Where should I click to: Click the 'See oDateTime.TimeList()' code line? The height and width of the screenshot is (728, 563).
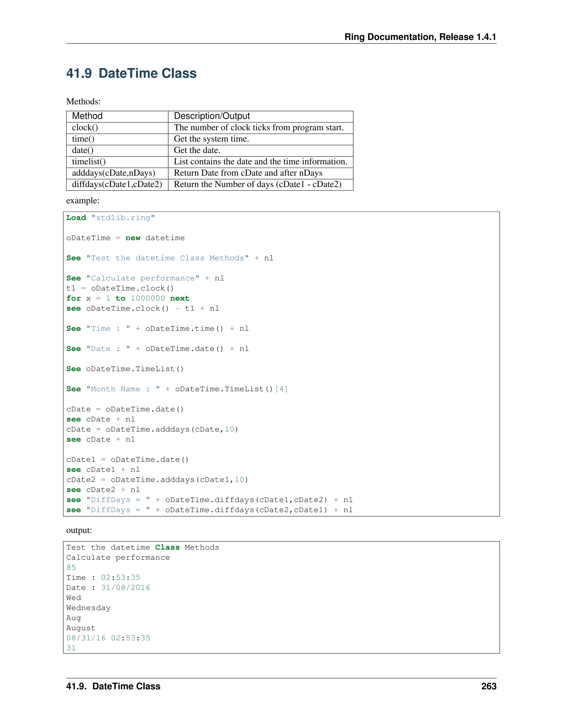coord(125,369)
